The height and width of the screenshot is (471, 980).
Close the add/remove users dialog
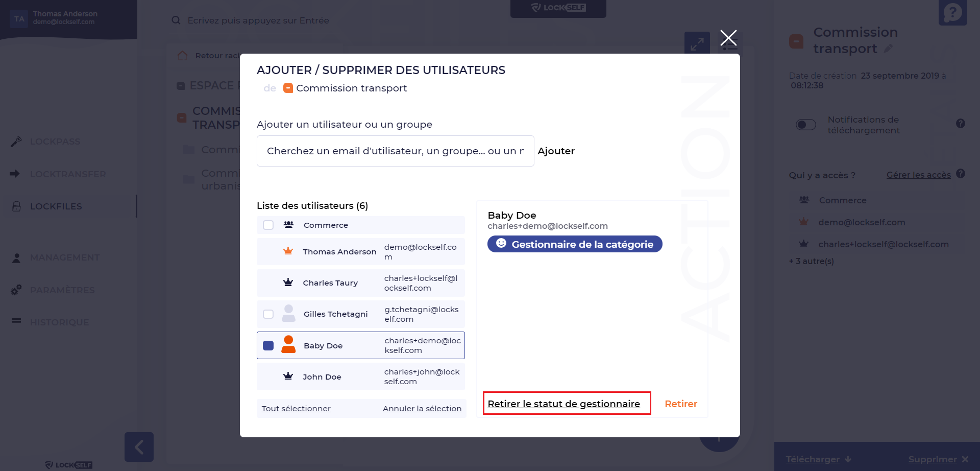pyautogui.click(x=728, y=37)
